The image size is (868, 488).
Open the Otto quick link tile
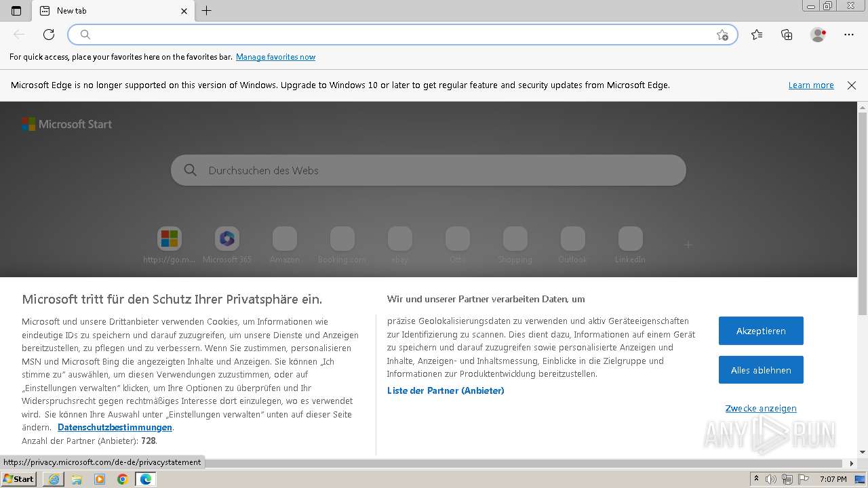pyautogui.click(x=458, y=245)
